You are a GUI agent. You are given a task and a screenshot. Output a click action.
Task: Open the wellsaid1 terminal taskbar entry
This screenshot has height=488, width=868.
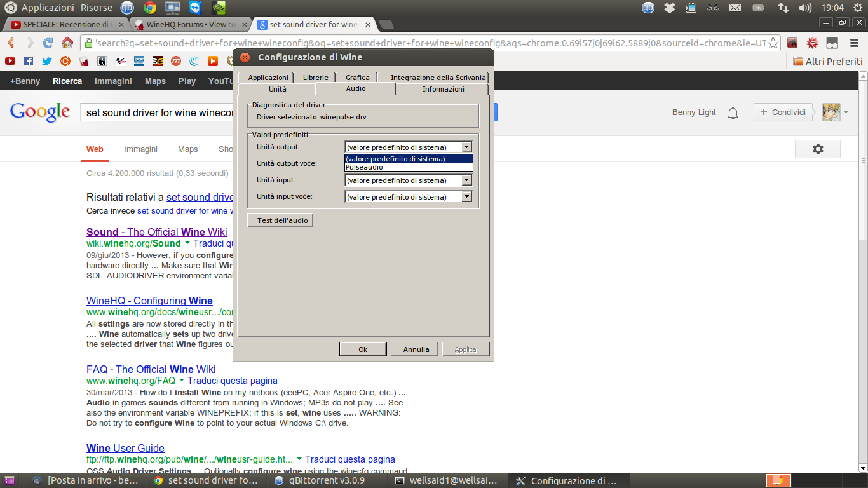[x=447, y=481]
